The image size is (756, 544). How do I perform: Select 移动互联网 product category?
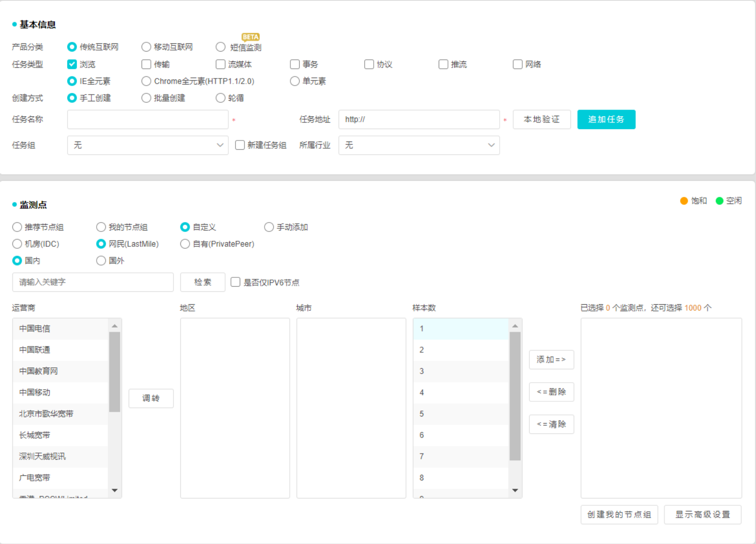pyautogui.click(x=146, y=47)
